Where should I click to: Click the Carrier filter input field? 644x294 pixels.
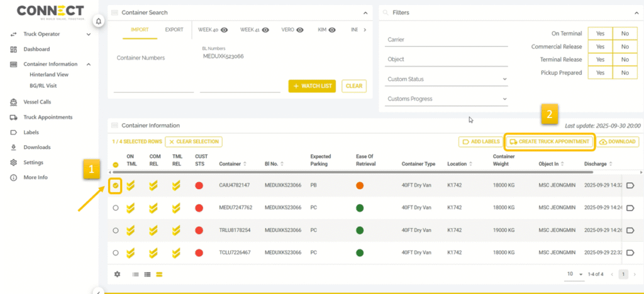(446, 40)
